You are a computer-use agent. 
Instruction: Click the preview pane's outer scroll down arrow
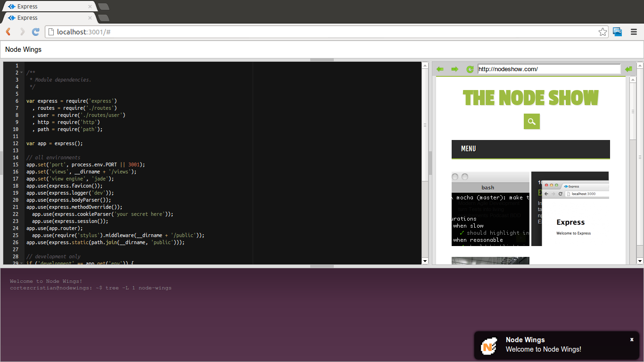click(640, 261)
